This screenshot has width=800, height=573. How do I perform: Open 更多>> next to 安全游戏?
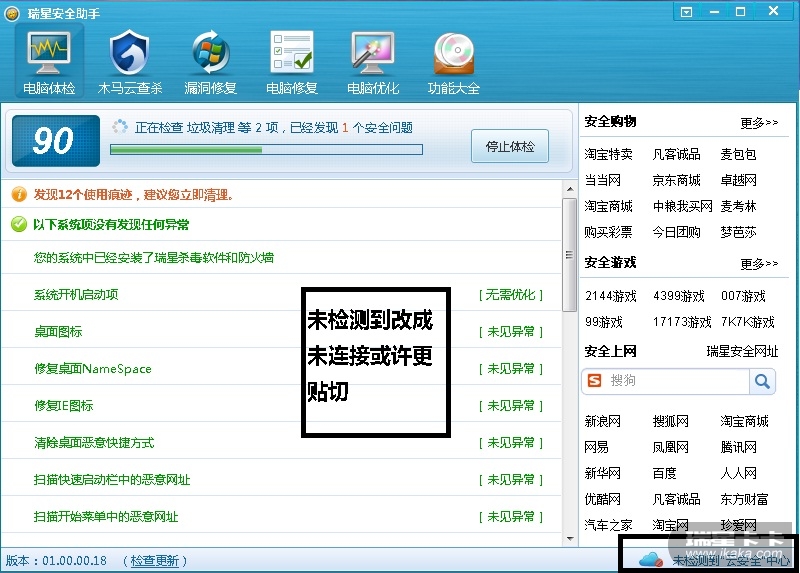coord(759,263)
